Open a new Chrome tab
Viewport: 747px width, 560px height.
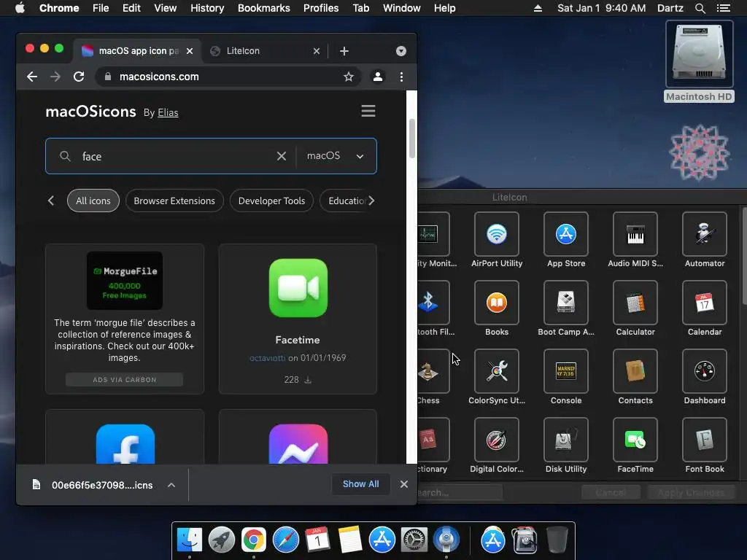[x=344, y=51]
